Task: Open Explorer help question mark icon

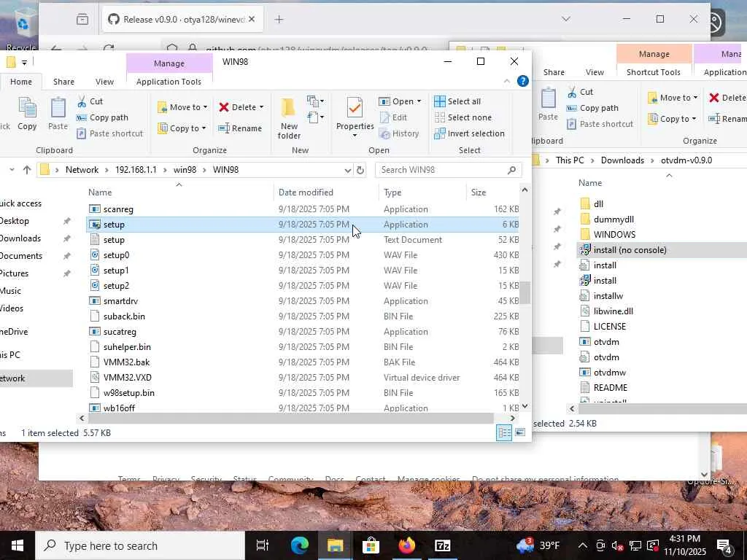Action: pyautogui.click(x=522, y=82)
